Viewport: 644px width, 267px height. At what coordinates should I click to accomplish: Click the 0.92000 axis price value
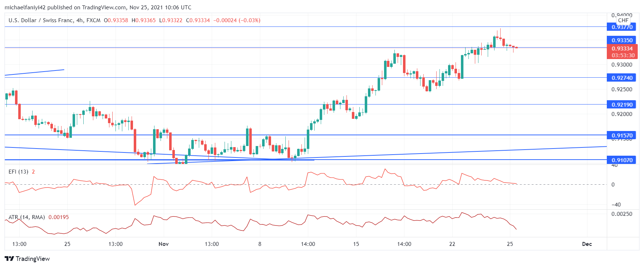click(621, 114)
